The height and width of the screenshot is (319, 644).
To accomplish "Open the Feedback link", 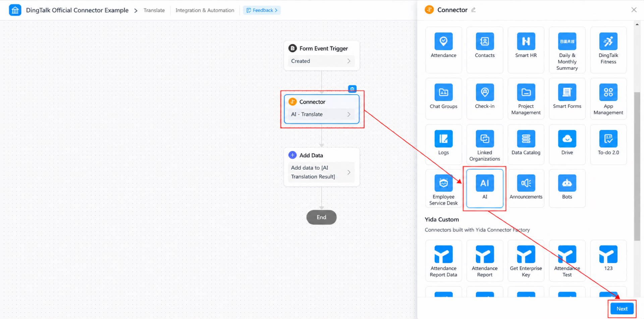I will pos(262,10).
